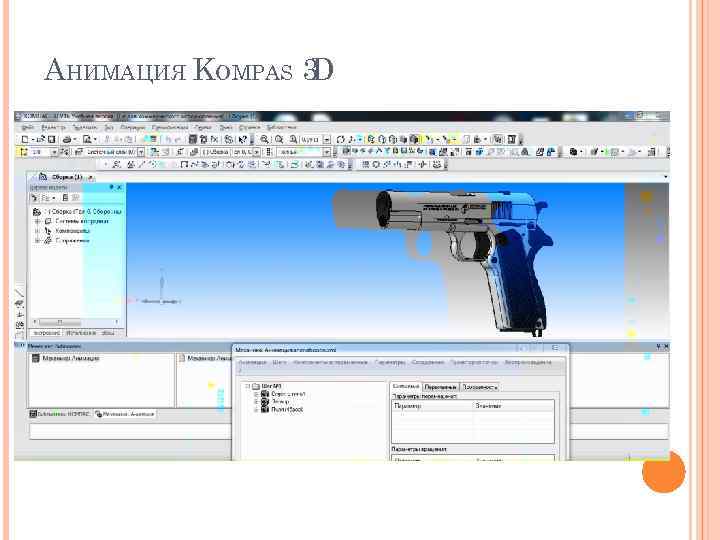Click the Print preview icon
Viewport: 720px width, 540px height.
tap(87, 139)
